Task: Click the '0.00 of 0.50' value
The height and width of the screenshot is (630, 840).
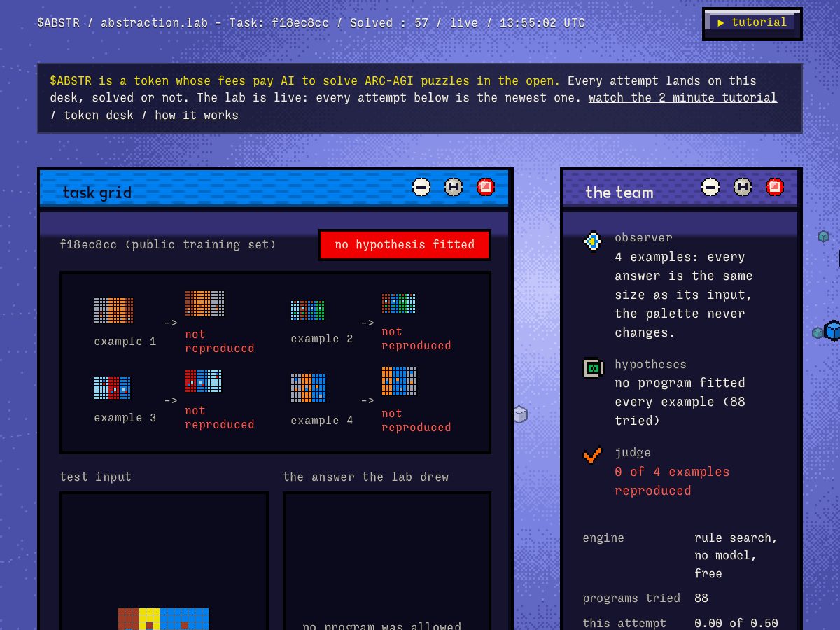Action: (x=736, y=623)
